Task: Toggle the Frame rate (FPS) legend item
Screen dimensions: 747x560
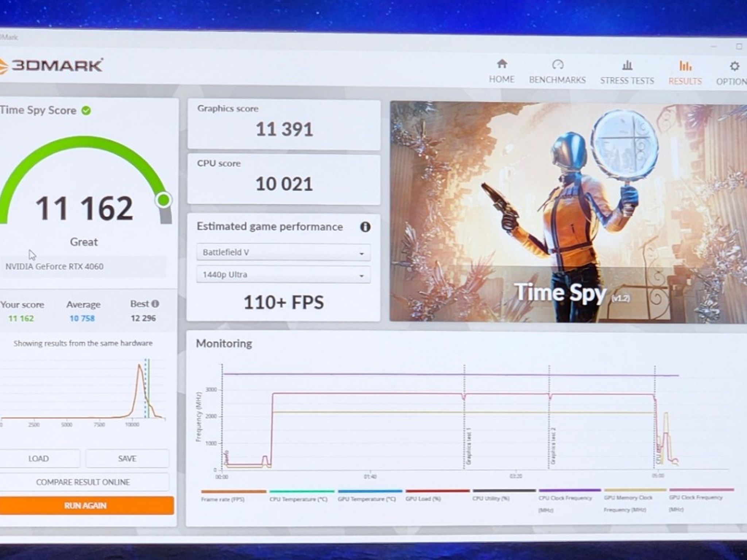Action: point(233,496)
